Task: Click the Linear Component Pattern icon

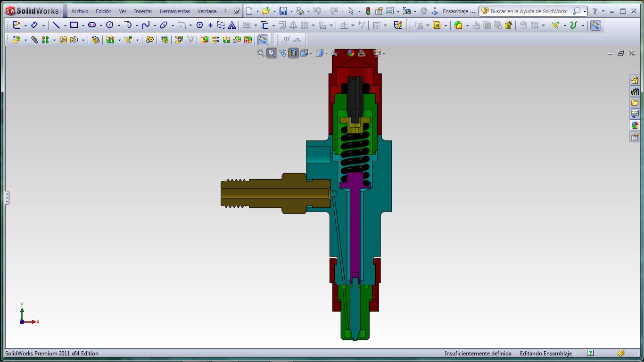Action: point(45,40)
